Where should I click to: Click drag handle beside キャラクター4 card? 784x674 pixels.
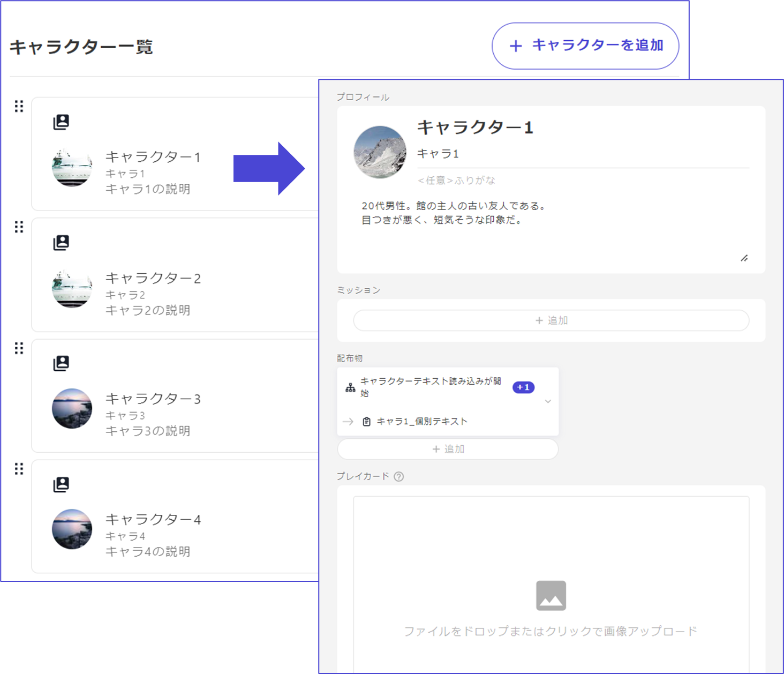tap(19, 469)
